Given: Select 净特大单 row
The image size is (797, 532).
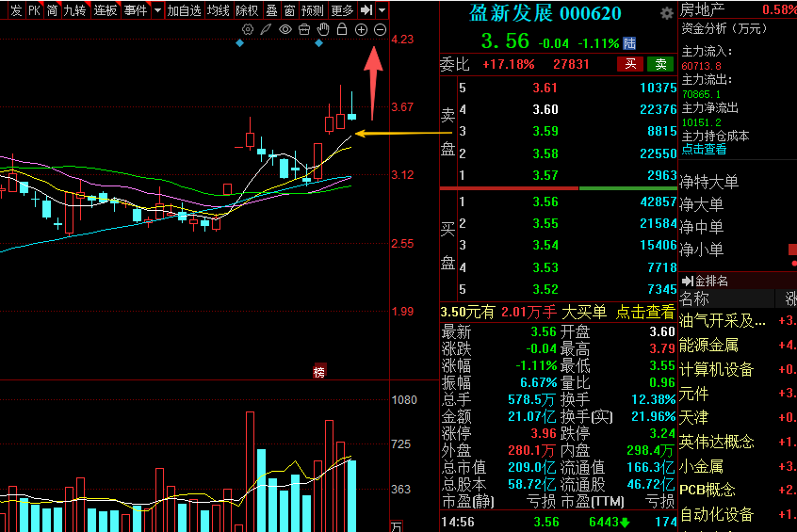Looking at the screenshot, I should point(709,182).
